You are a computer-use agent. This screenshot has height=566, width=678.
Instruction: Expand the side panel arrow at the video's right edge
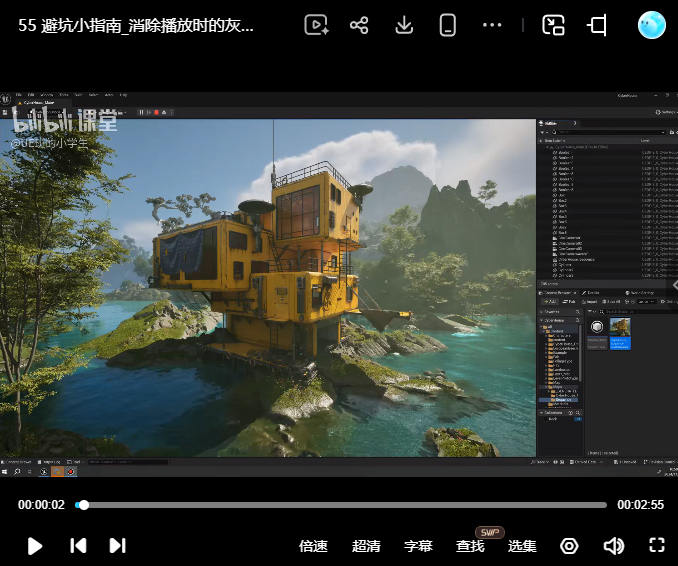[675, 285]
